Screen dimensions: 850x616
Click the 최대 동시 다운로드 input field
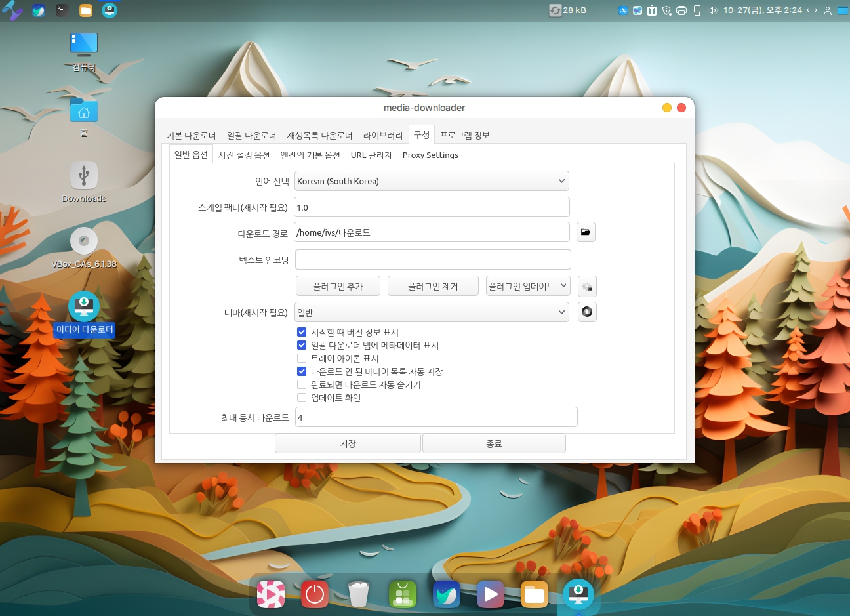pyautogui.click(x=436, y=417)
